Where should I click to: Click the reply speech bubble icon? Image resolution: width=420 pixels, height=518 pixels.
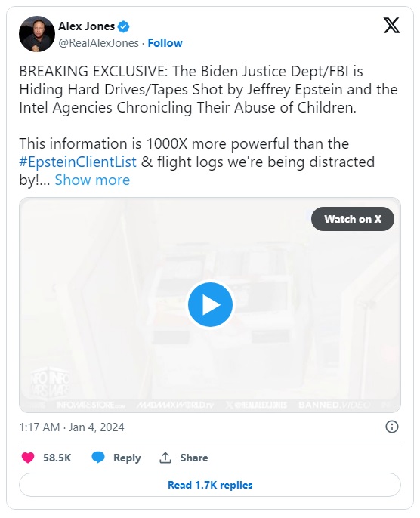click(x=98, y=458)
